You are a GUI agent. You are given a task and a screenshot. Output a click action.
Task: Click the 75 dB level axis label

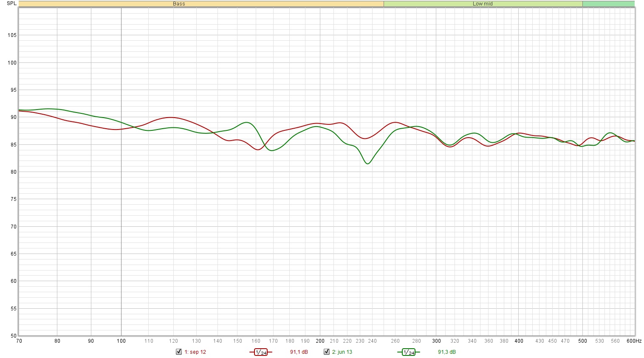14,199
